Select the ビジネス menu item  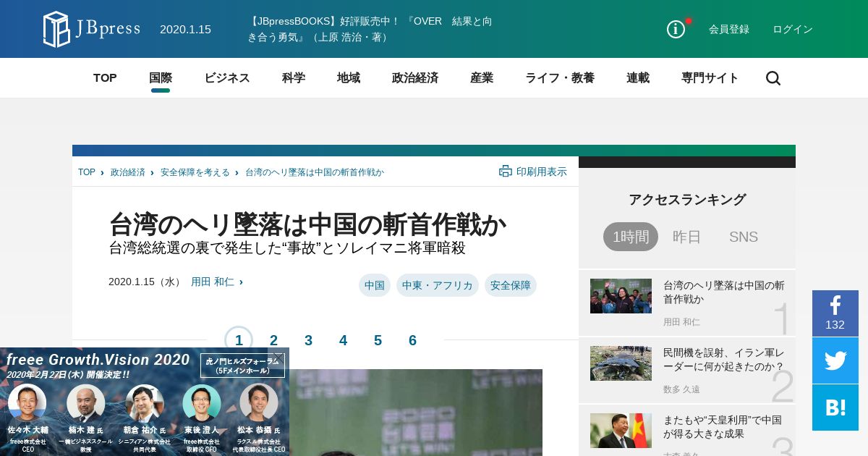pos(227,78)
